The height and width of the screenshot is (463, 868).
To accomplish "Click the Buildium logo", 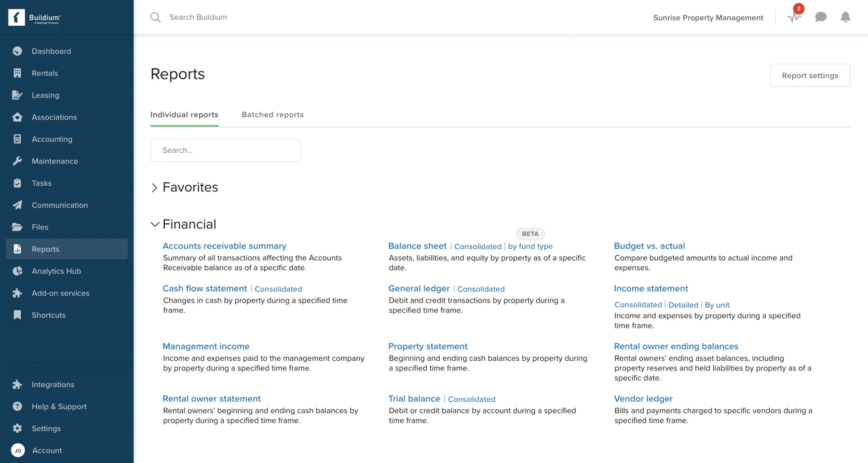I will click(x=35, y=17).
